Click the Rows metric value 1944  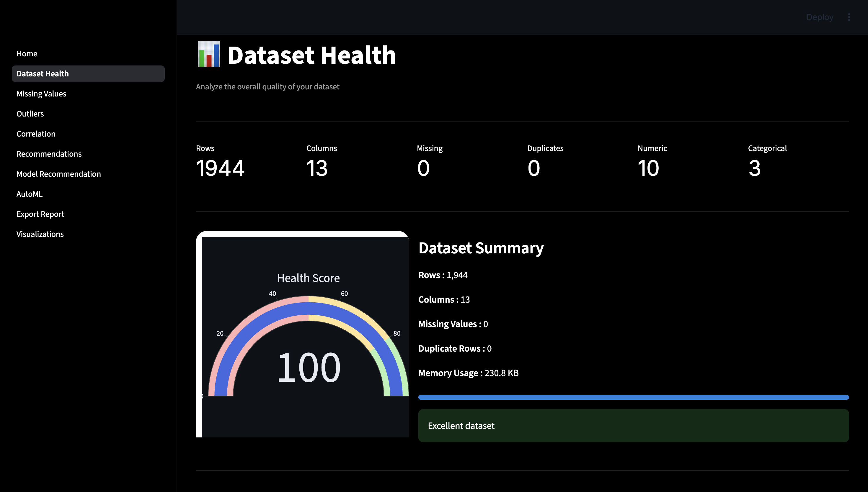coord(220,168)
